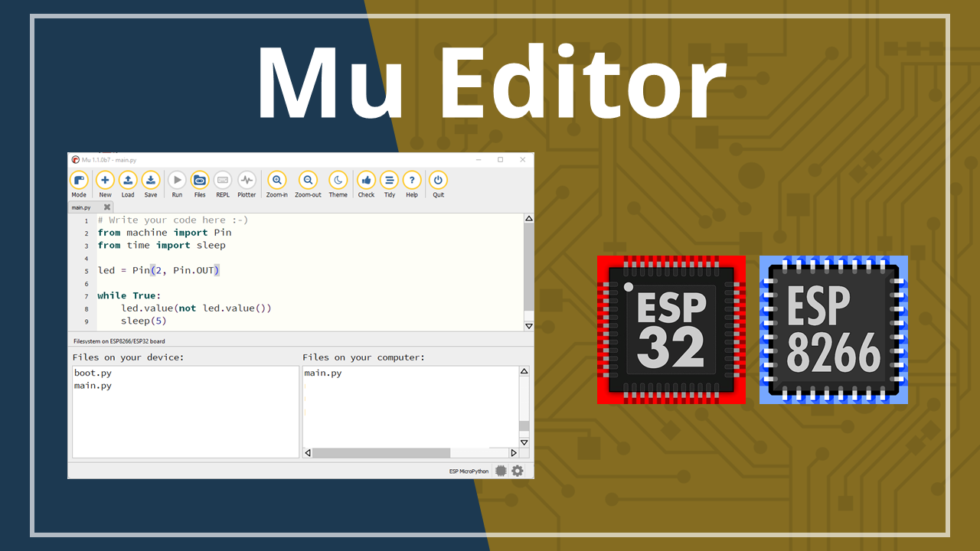Image resolution: width=980 pixels, height=551 pixels.
Task: Select the Mode icon in the toolbar
Action: coord(79,181)
